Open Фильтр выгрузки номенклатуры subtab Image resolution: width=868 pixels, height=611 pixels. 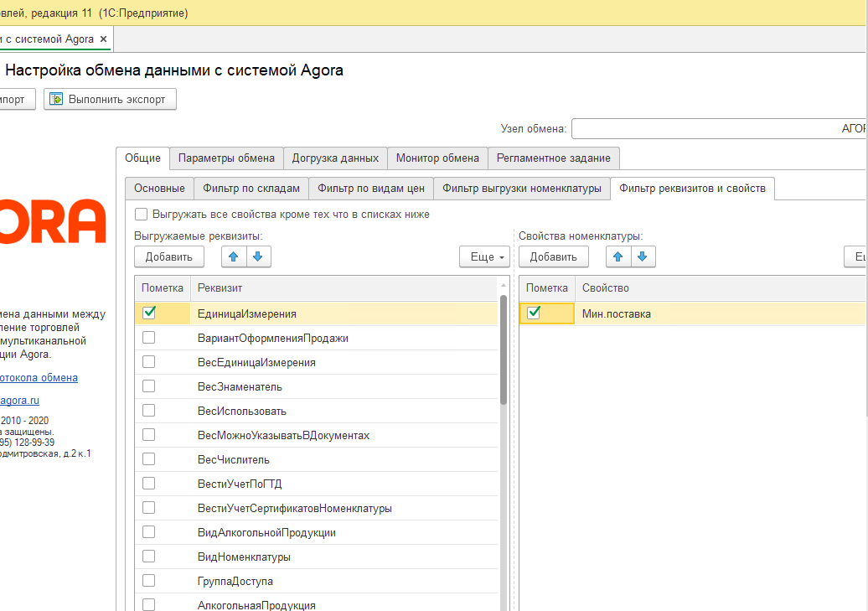click(x=522, y=189)
